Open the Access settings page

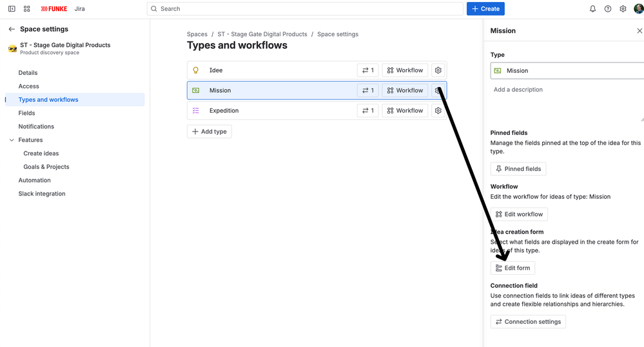tap(29, 86)
